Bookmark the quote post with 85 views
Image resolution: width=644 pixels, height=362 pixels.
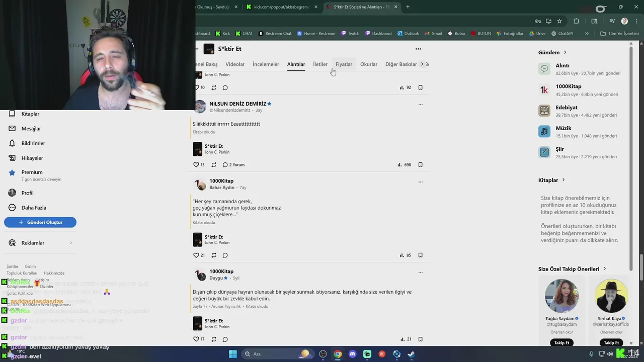(x=421, y=255)
